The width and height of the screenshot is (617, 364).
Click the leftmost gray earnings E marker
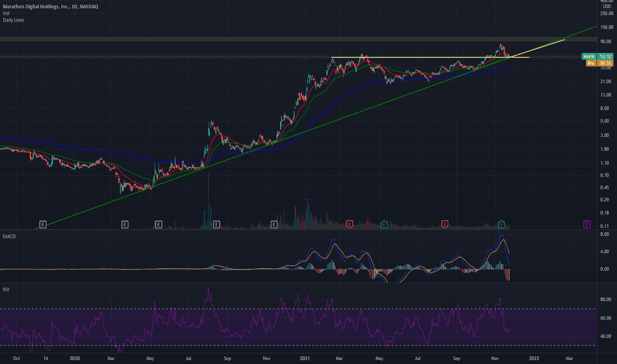(x=43, y=224)
